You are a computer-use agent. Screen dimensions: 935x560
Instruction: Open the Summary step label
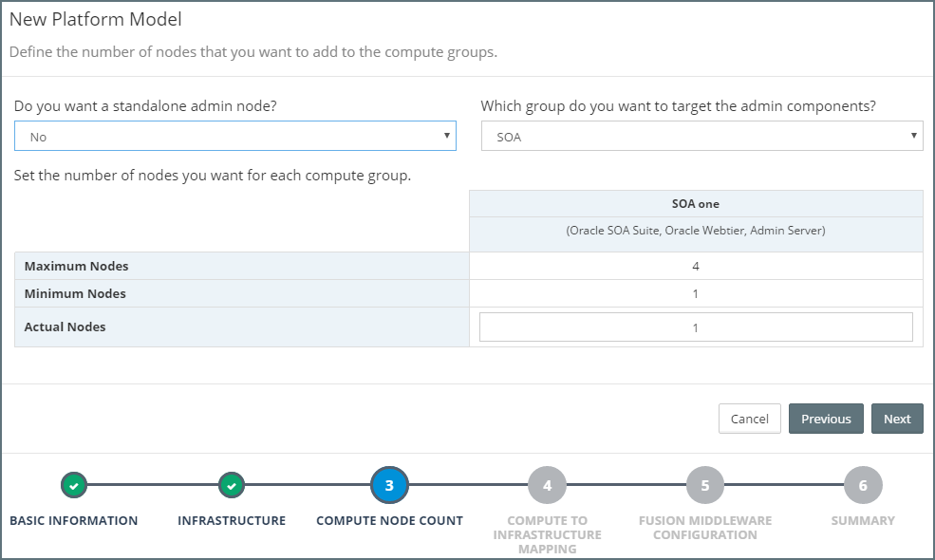click(x=862, y=520)
